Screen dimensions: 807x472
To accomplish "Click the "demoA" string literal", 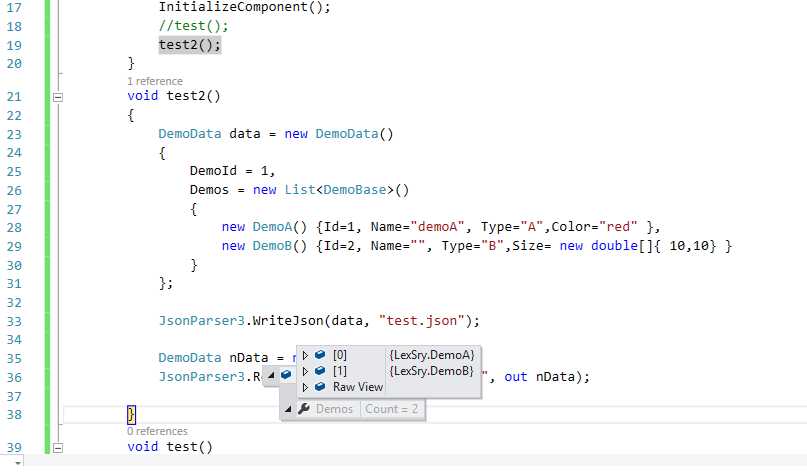I will pyautogui.click(x=438, y=227).
